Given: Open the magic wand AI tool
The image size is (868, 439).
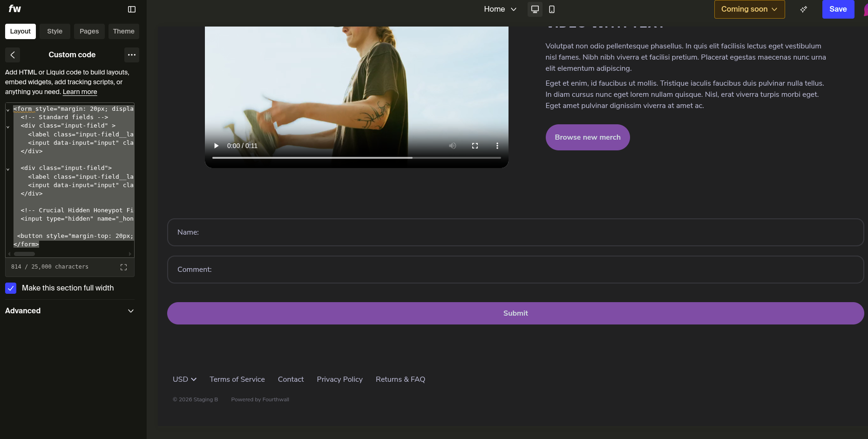Looking at the screenshot, I should pos(804,9).
